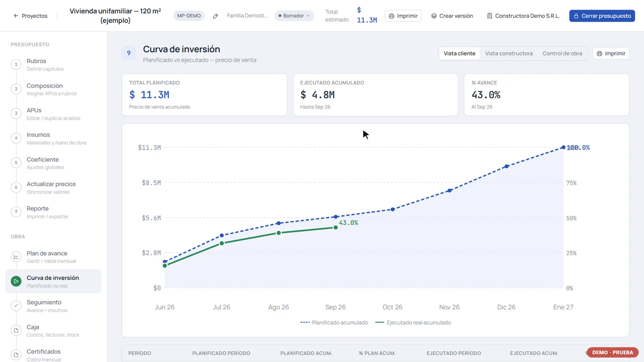Open the Borrador status dropdown

294,16
